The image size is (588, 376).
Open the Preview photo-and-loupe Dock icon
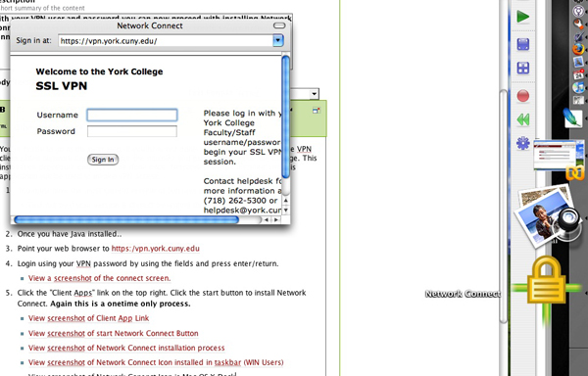pyautogui.click(x=548, y=217)
